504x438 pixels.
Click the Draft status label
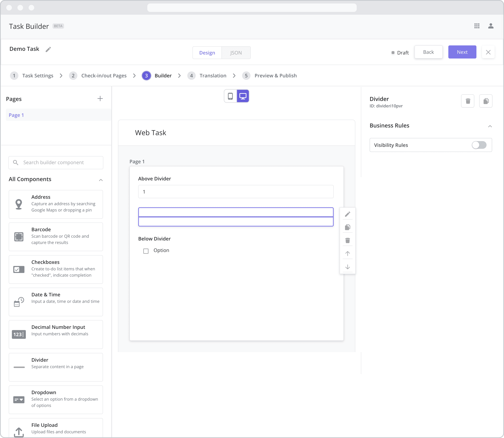(403, 53)
